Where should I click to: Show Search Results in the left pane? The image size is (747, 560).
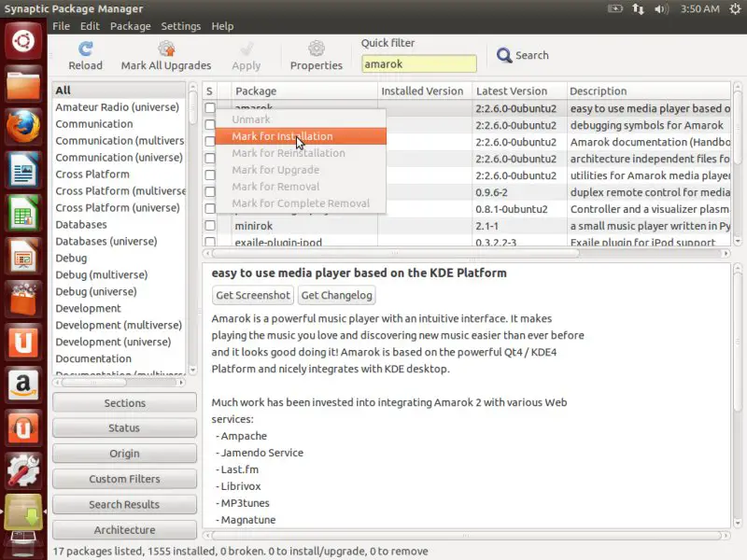coord(124,504)
